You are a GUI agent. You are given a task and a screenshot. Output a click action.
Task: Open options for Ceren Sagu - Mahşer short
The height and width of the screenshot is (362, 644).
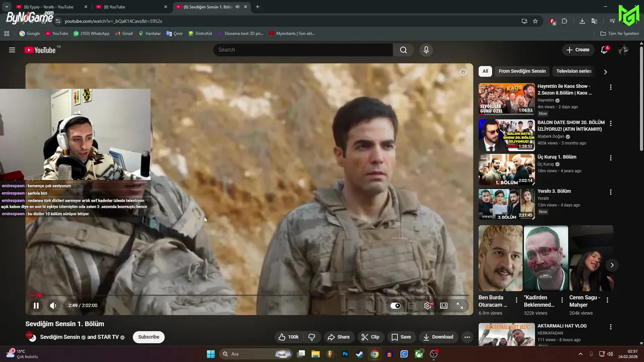click(607, 300)
